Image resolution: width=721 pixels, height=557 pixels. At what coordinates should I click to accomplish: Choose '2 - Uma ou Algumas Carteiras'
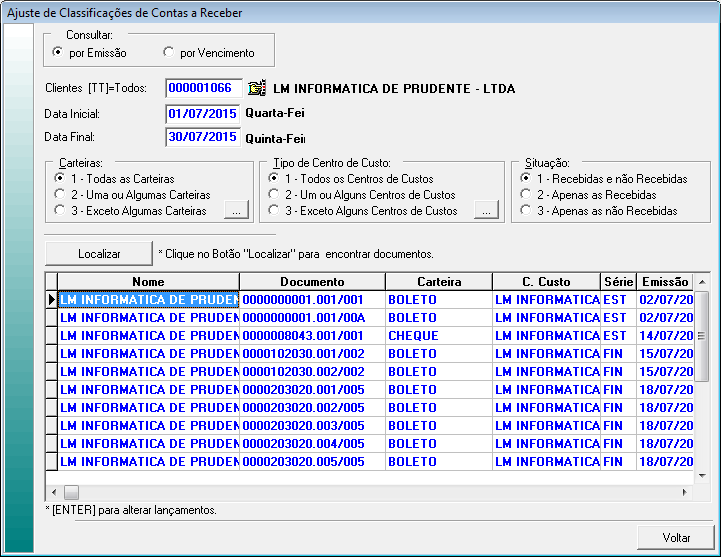point(60,194)
